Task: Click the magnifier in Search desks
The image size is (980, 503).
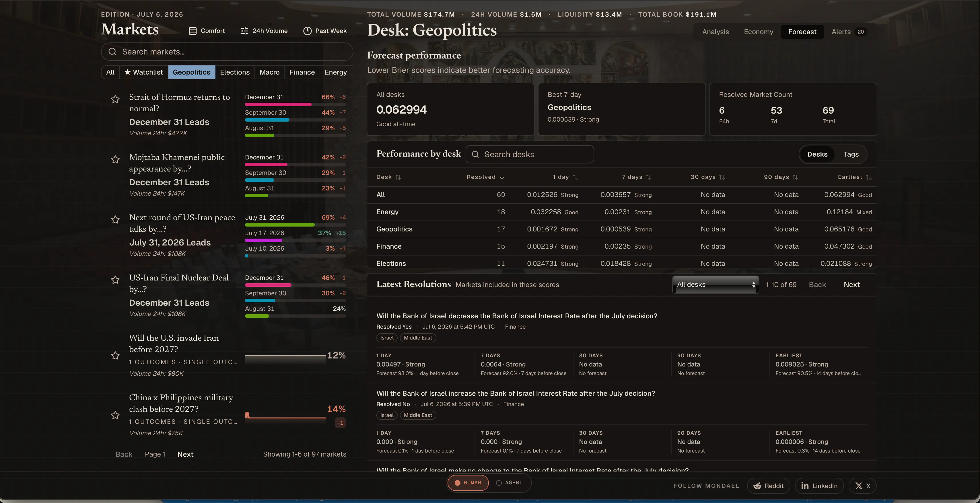Action: 475,154
